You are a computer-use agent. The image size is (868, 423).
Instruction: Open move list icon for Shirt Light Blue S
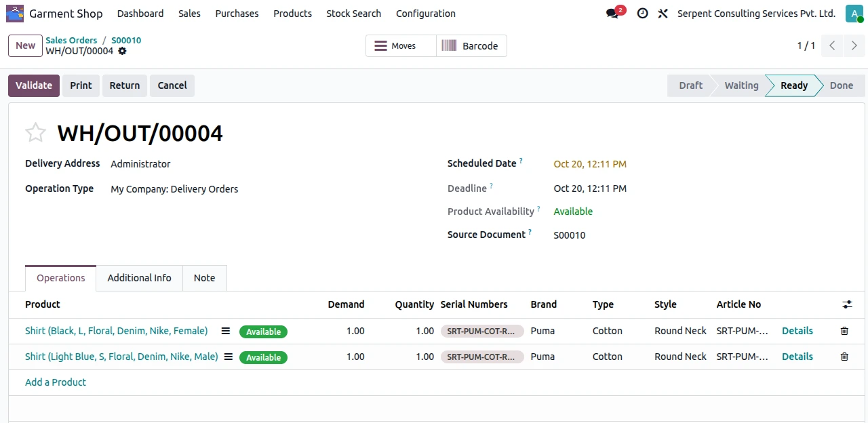click(229, 357)
